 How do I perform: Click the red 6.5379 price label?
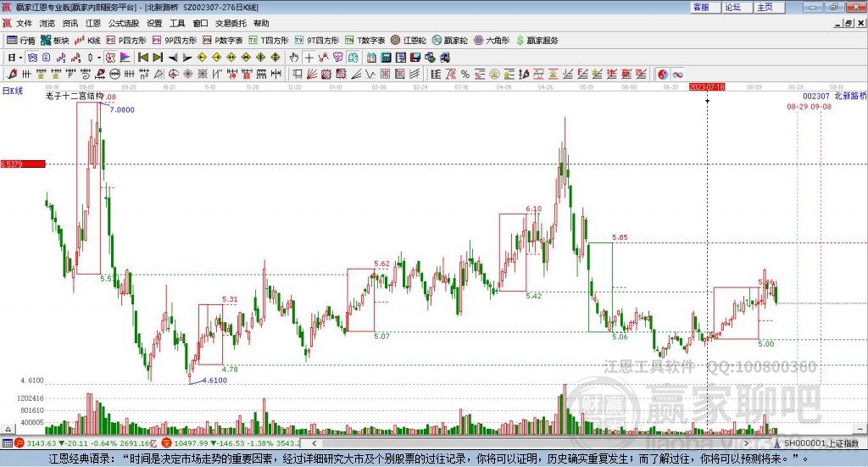23,164
